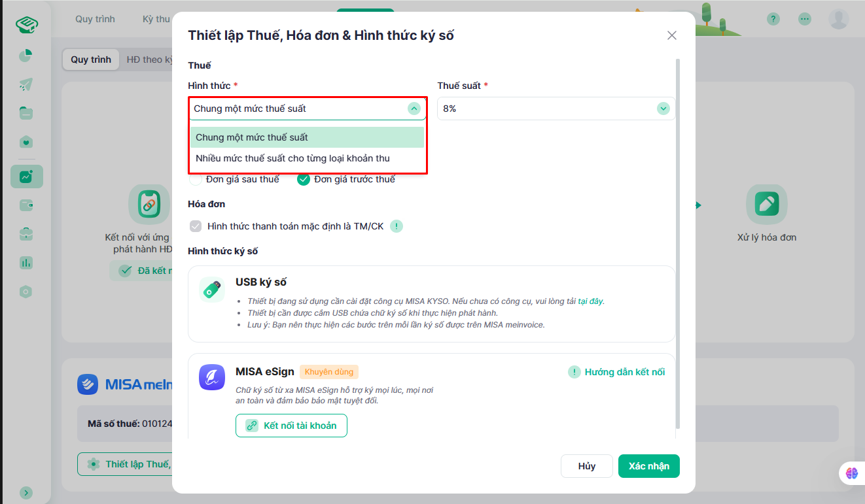The height and width of the screenshot is (504, 865).
Task: Click the Xử lý hóa đơn pencil icon
Action: point(766,205)
